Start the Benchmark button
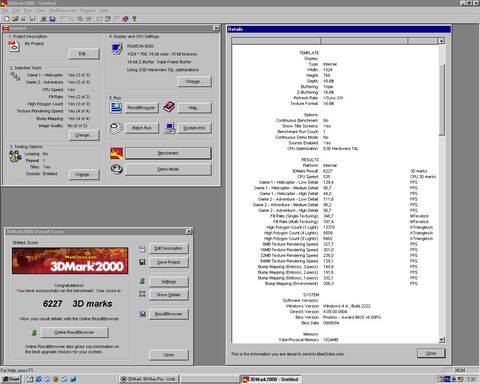 coord(168,153)
